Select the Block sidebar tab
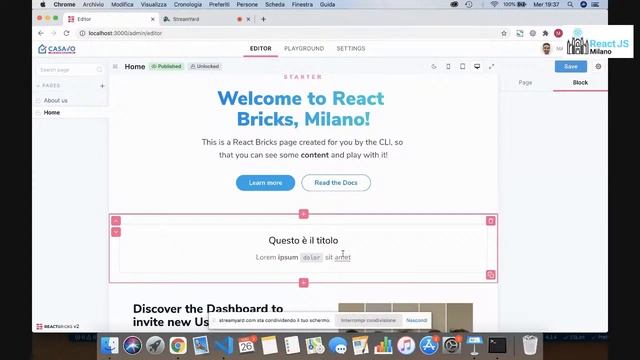This screenshot has height=360, width=640. 580,82
